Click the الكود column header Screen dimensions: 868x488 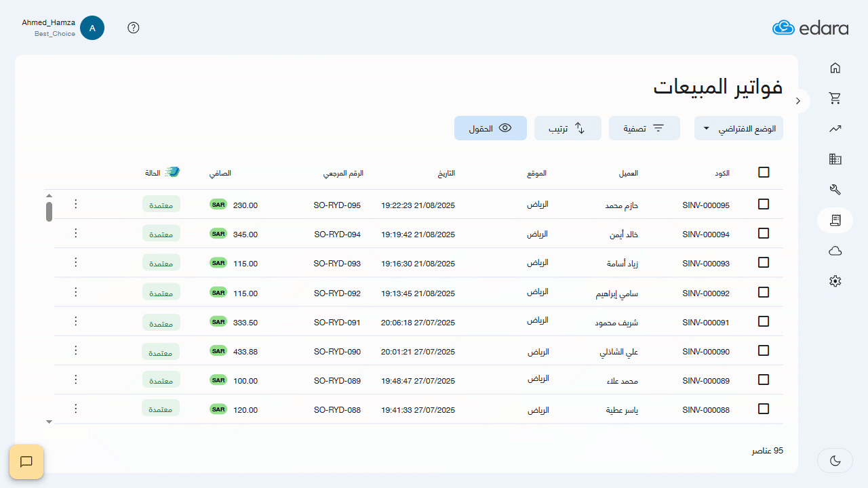point(723,173)
